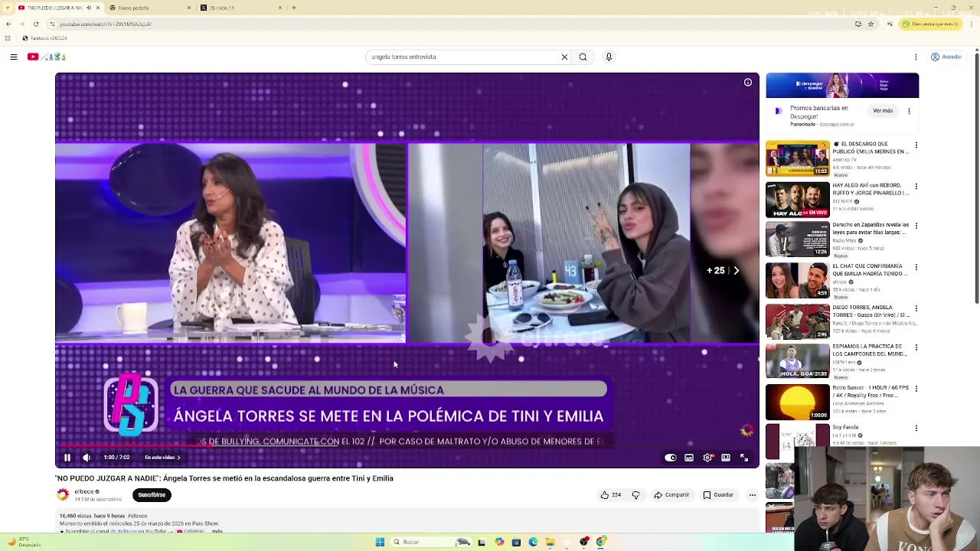This screenshot has width=980, height=551.
Task: Go to YouTube home via logo
Action: (x=47, y=57)
